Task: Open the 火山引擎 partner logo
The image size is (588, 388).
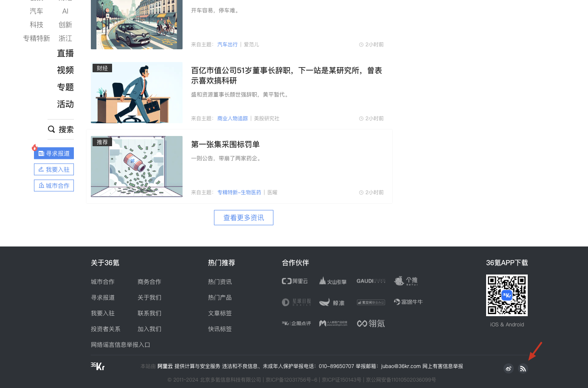Action: (x=333, y=281)
